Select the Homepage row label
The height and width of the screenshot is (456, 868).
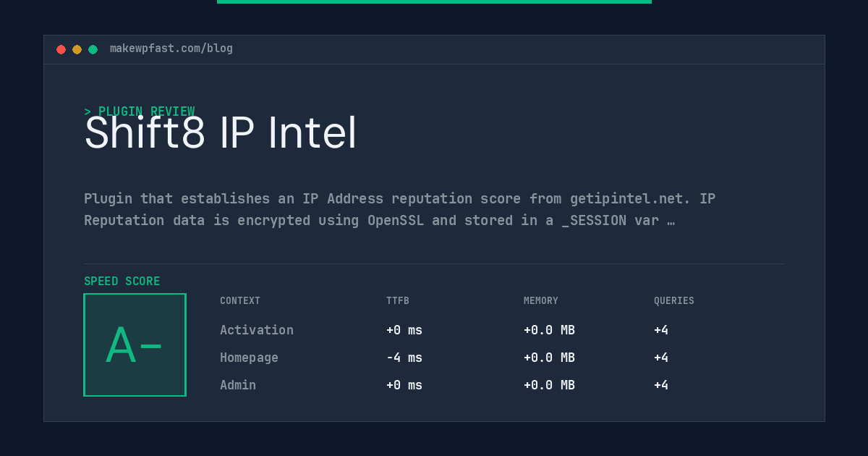pos(249,358)
